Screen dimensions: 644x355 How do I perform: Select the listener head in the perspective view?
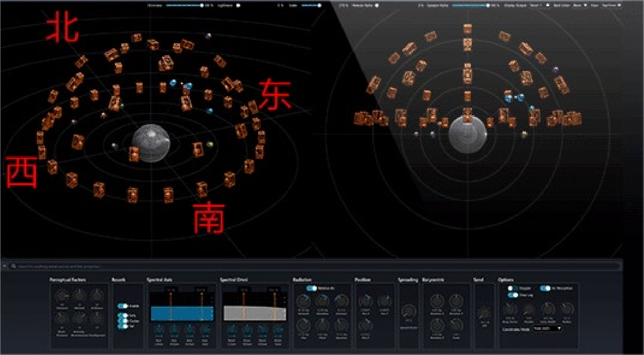[x=151, y=143]
